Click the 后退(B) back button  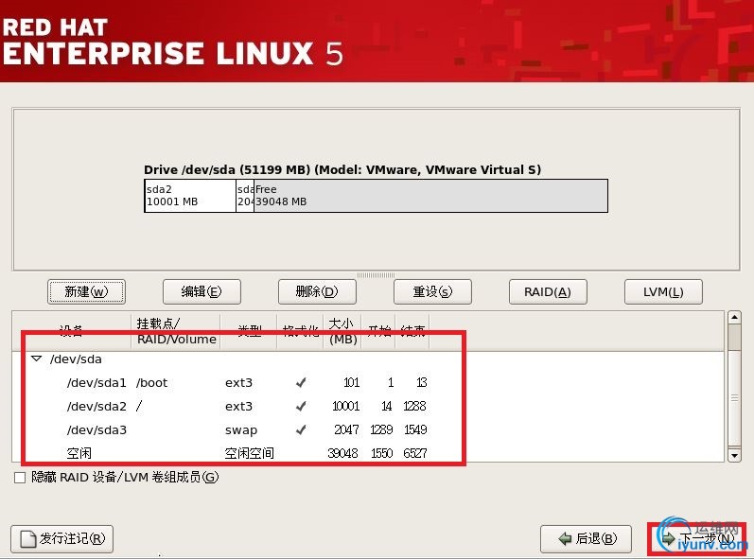[x=586, y=539]
